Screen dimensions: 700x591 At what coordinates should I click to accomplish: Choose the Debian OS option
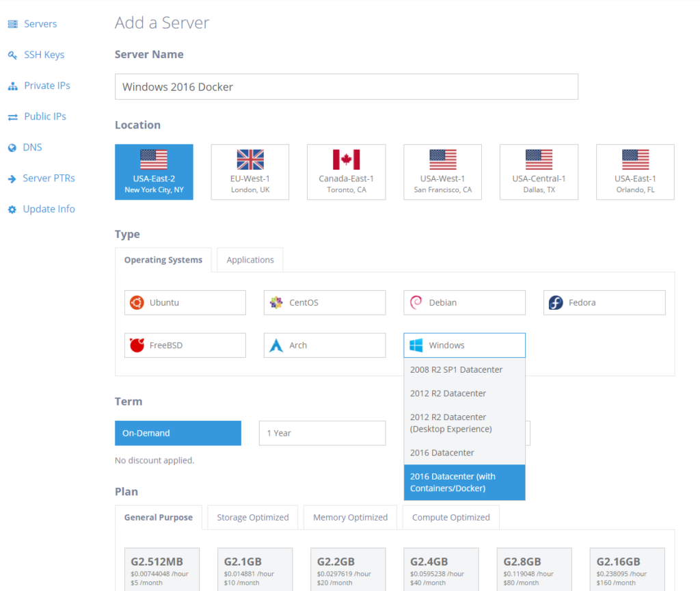pyautogui.click(x=464, y=302)
